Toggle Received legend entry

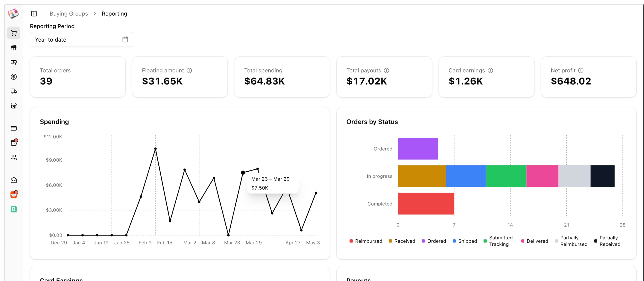tap(402, 241)
